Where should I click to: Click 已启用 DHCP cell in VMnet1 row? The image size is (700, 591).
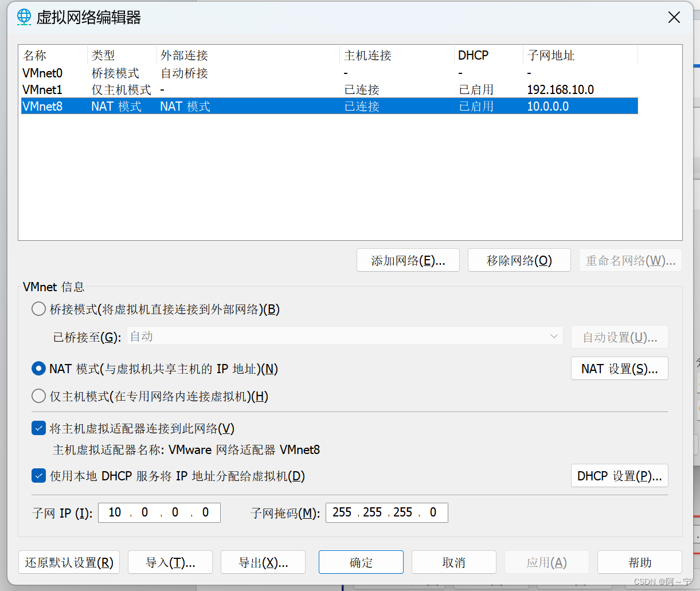(x=476, y=90)
